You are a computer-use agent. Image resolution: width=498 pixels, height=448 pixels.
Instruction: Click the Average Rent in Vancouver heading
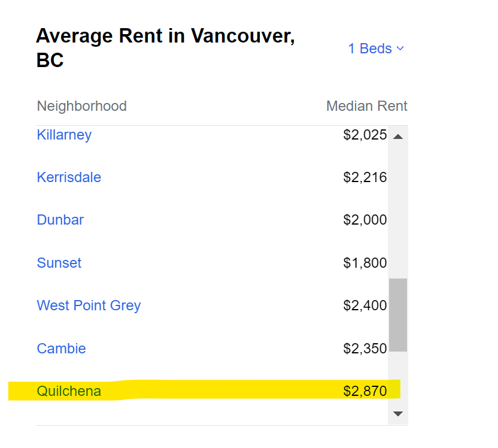[165, 48]
